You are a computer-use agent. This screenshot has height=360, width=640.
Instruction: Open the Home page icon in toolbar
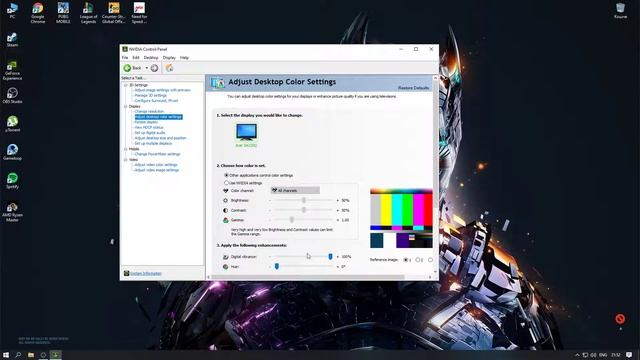click(169, 68)
